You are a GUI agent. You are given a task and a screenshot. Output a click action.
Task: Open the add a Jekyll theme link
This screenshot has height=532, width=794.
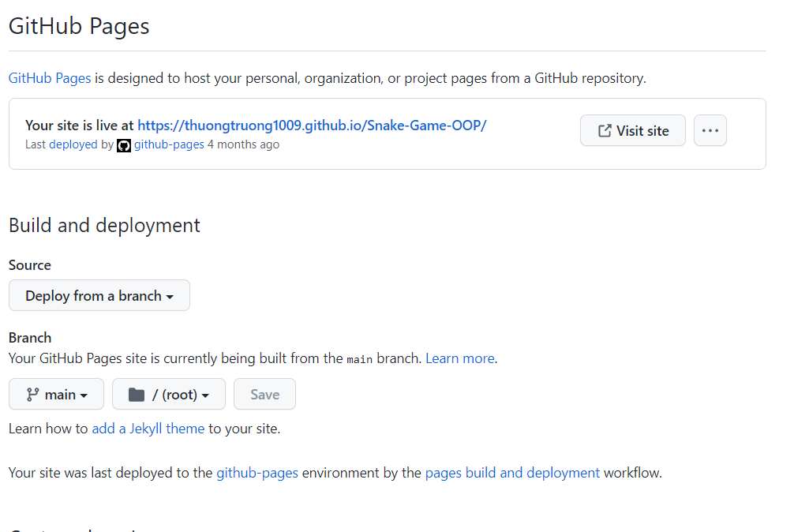pos(148,429)
